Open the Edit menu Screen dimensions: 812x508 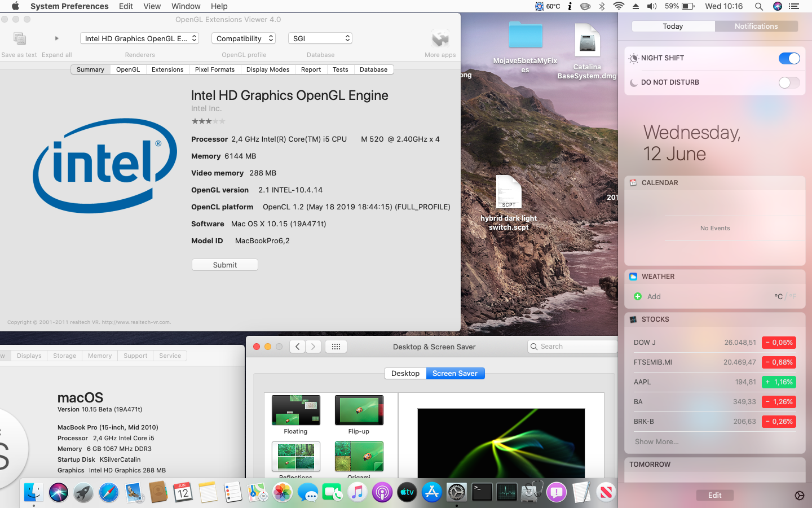126,6
